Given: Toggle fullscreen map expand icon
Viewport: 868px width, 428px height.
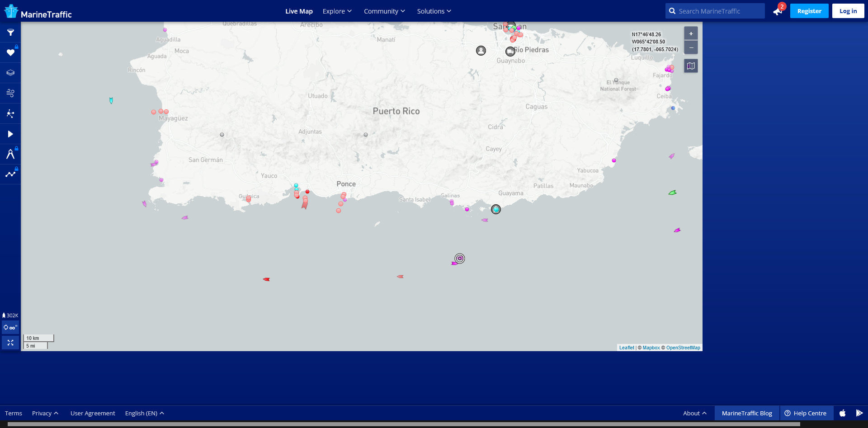Looking at the screenshot, I should click(x=10, y=343).
